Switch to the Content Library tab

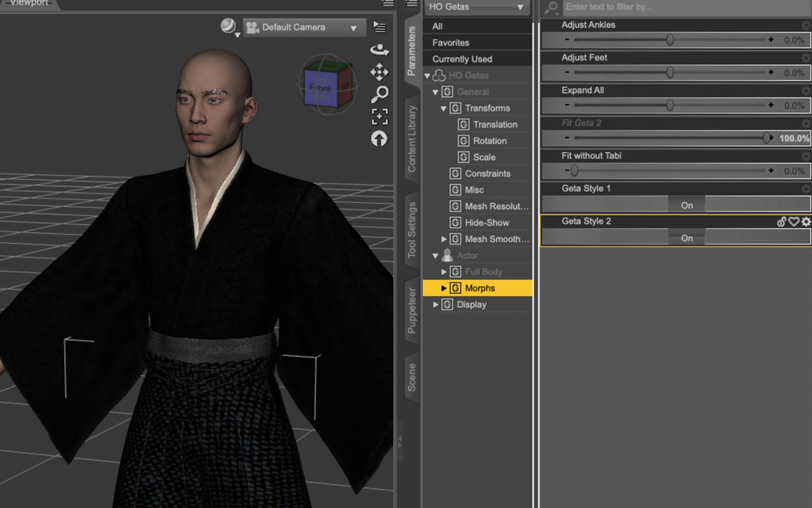point(412,139)
